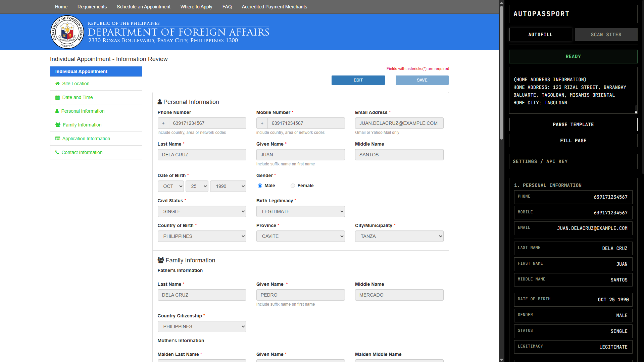Open the Civil Status dropdown
Image resolution: width=644 pixels, height=362 pixels.
(202, 211)
